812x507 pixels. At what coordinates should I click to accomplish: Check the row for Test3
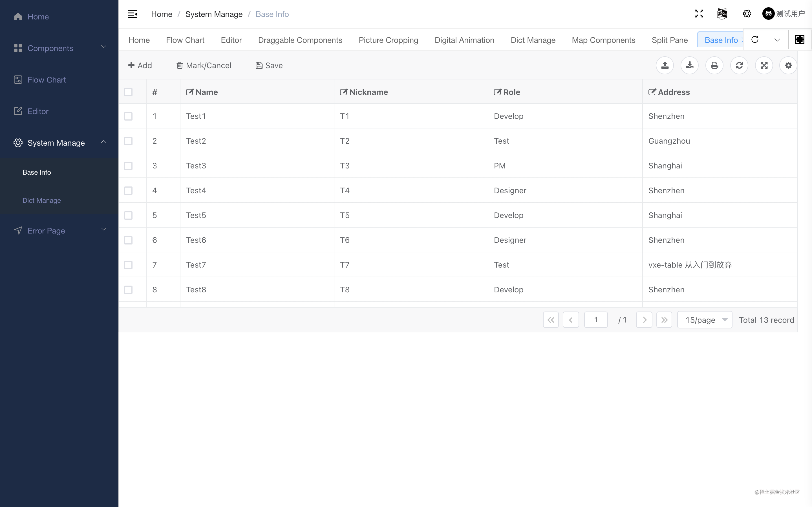point(128,166)
